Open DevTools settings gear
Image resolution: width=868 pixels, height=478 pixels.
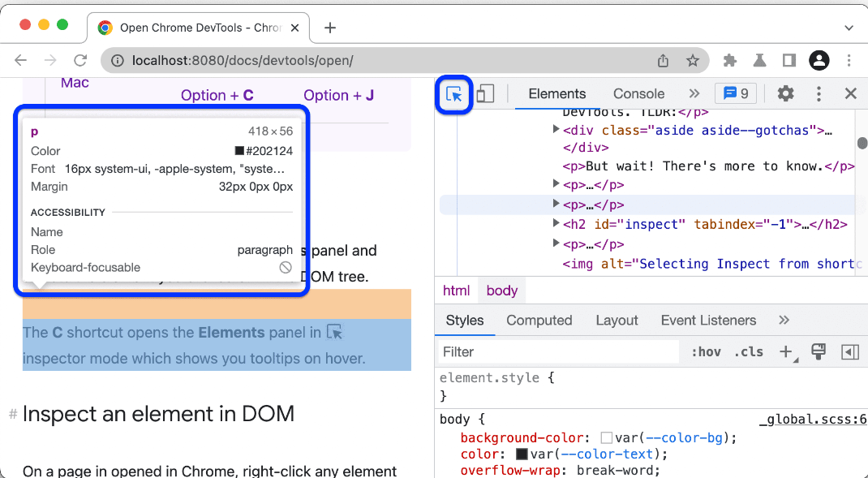tap(785, 93)
